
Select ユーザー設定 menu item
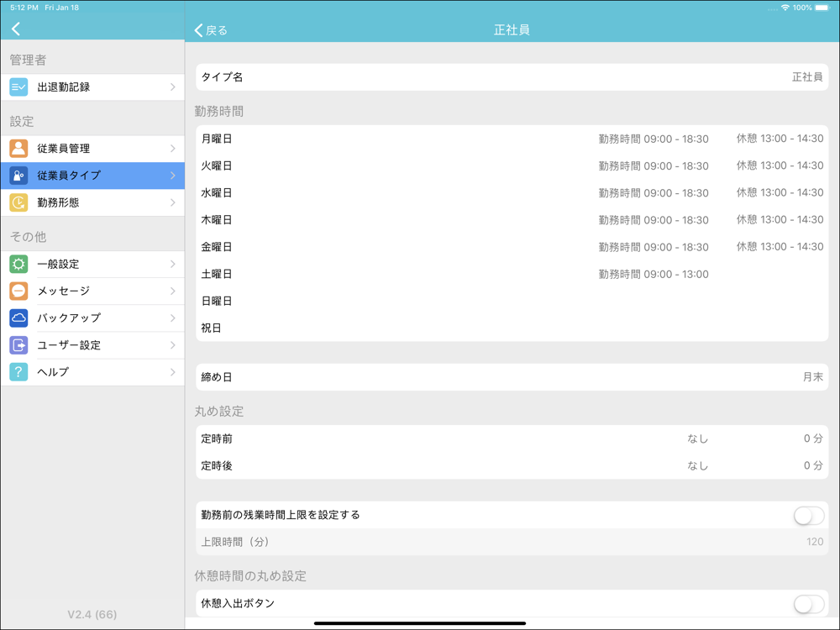(x=92, y=345)
